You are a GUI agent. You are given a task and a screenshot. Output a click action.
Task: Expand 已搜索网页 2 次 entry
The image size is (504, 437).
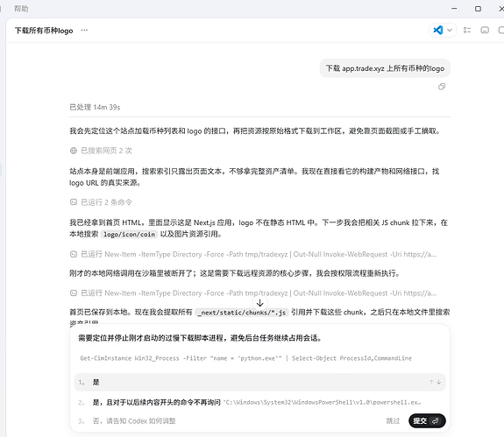[101, 151]
